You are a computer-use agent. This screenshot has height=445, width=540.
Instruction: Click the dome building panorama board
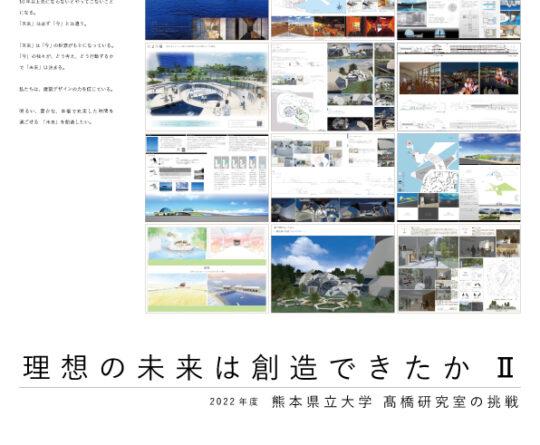207,177
